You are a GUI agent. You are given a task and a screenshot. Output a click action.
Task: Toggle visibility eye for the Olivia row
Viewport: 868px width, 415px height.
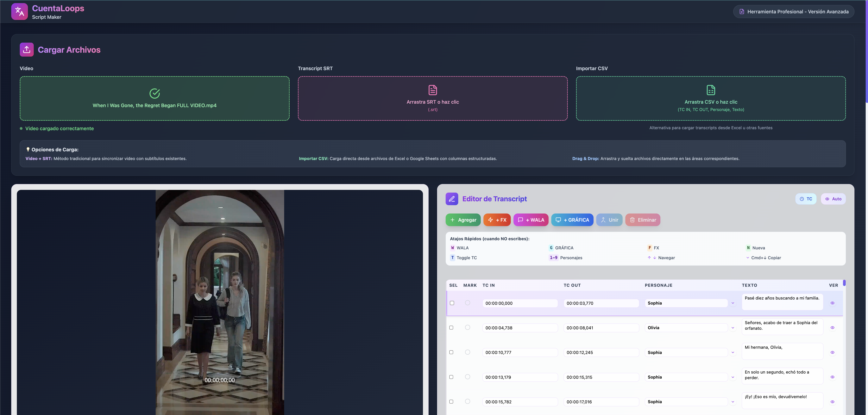[x=832, y=328]
